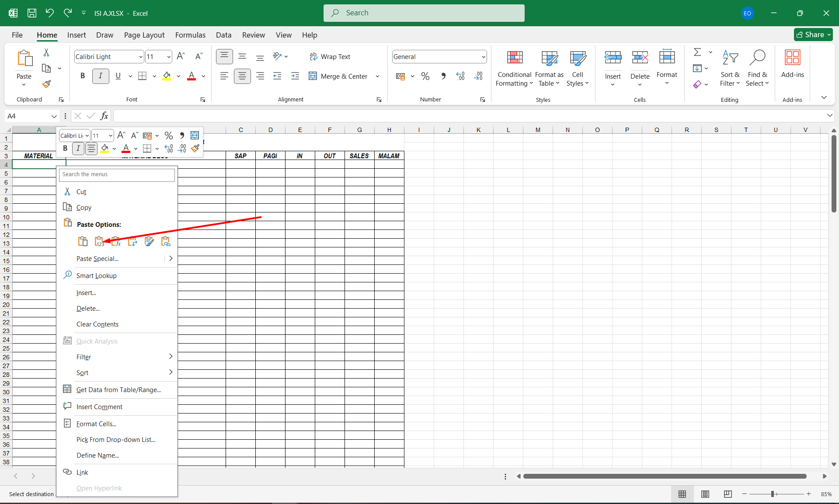The width and height of the screenshot is (839, 504).
Task: Click the Format Painter icon in Clipboard
Action: click(x=46, y=84)
